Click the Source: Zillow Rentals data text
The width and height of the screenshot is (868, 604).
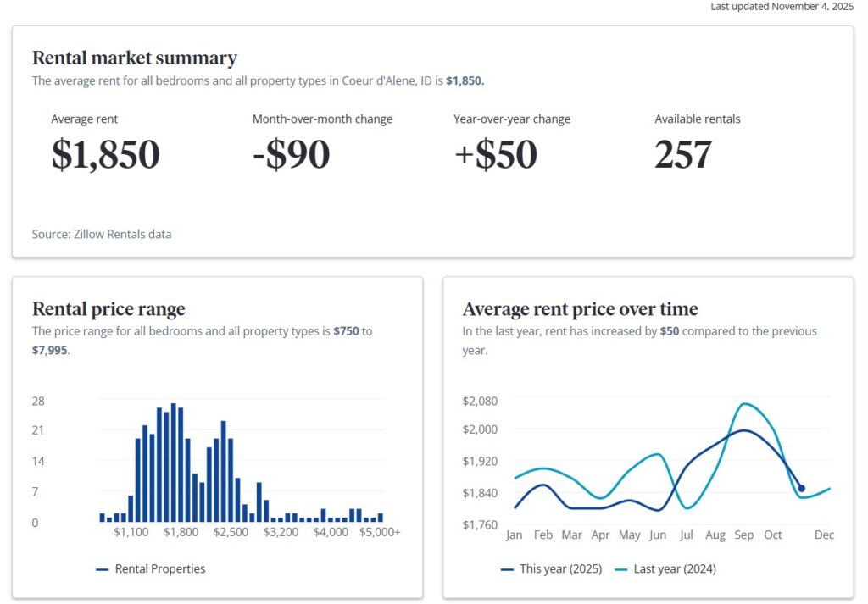click(102, 234)
